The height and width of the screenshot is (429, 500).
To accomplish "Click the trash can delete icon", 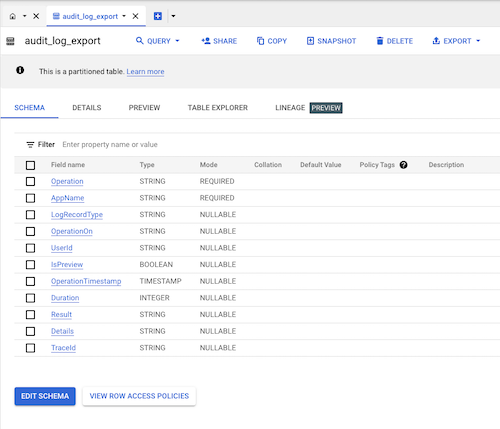I will pyautogui.click(x=380, y=41).
